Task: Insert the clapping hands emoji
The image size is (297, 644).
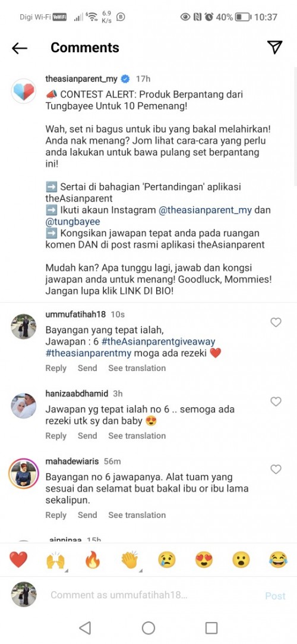Action: (130, 560)
